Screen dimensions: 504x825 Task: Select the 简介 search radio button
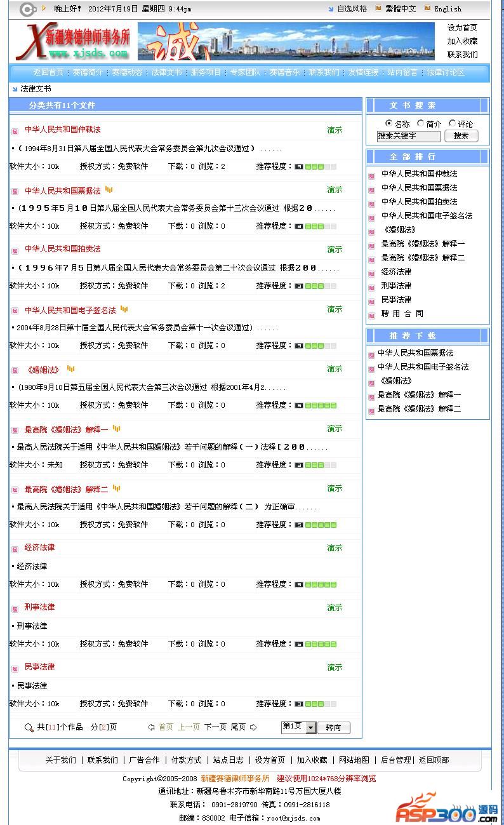420,123
